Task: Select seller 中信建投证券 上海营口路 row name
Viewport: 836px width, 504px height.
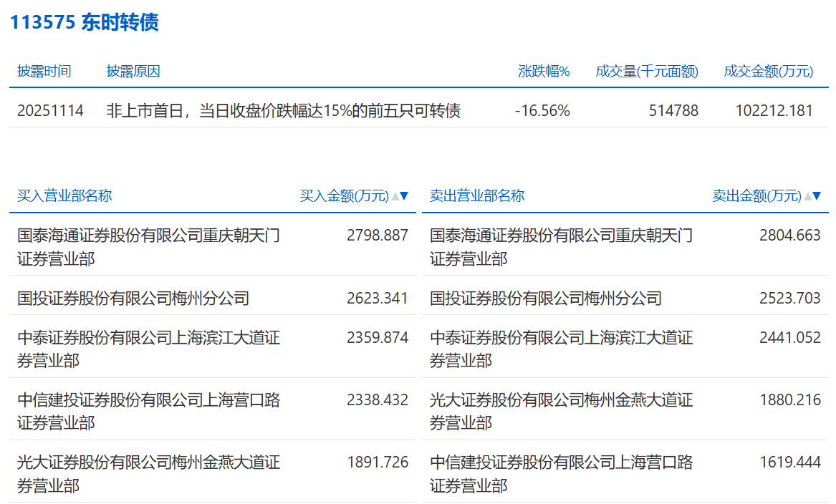Action: click(562, 474)
